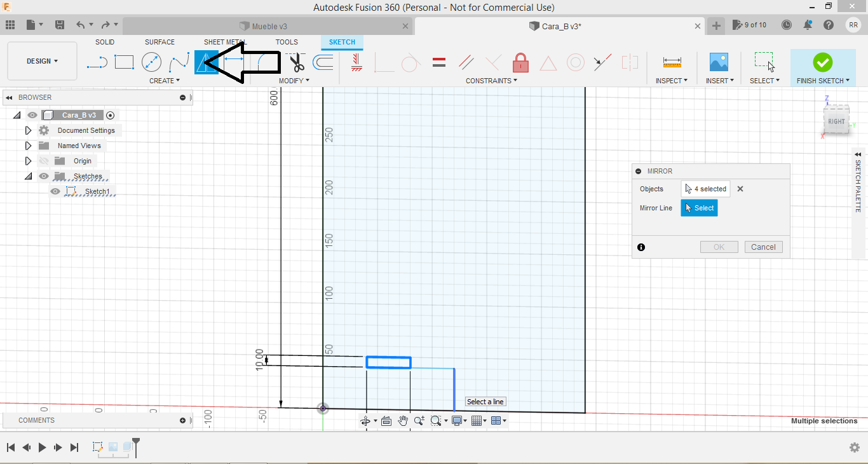Apply the Equal constraint
The width and height of the screenshot is (868, 464).
coord(438,62)
